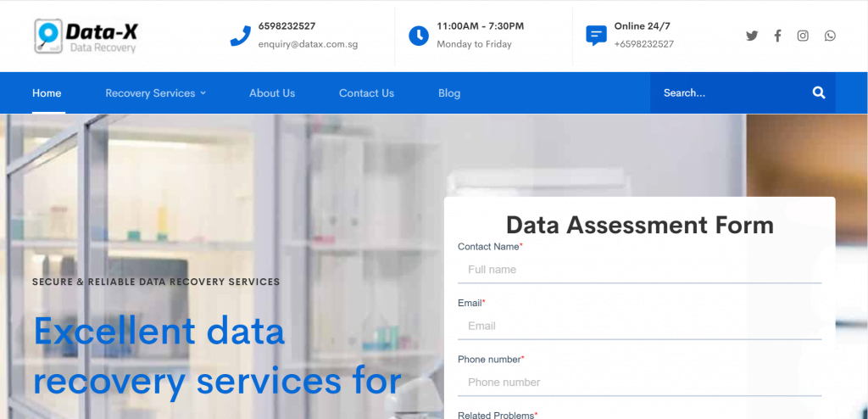Expand the Recovery Services chevron
This screenshot has height=419, width=868.
(203, 93)
